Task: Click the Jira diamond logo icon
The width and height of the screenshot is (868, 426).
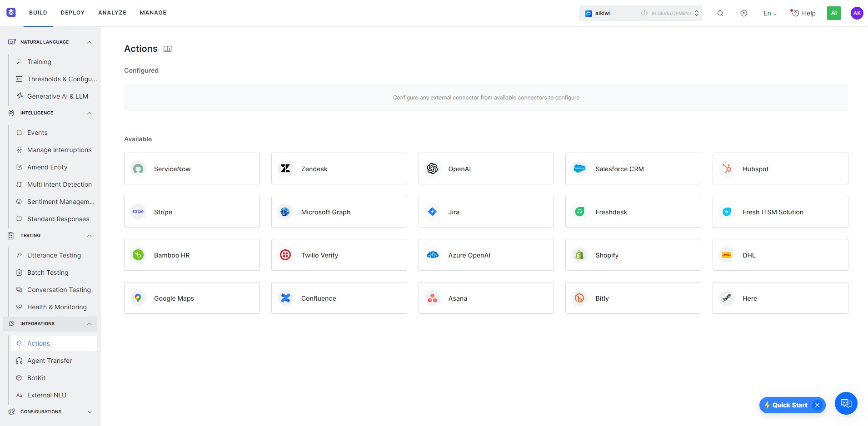Action: click(x=432, y=212)
